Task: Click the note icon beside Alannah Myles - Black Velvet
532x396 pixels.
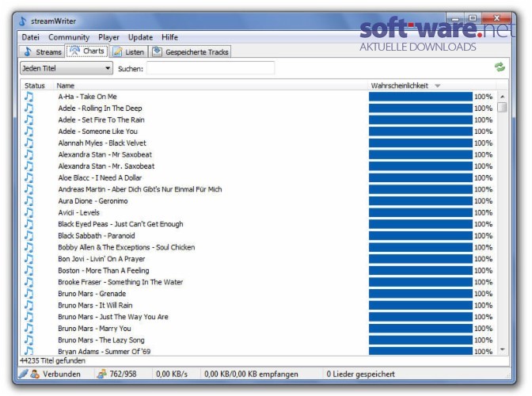Action: (28, 143)
